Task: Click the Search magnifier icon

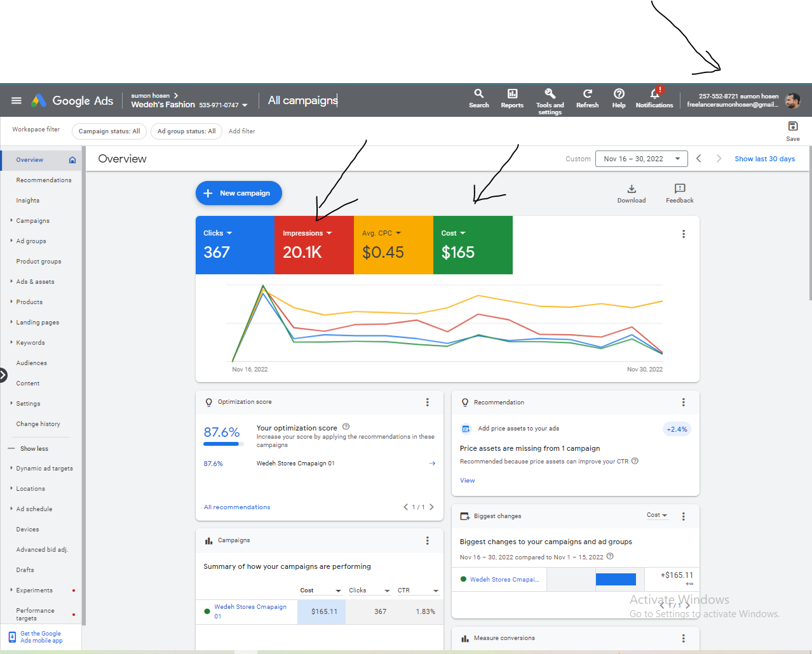Action: pyautogui.click(x=478, y=94)
